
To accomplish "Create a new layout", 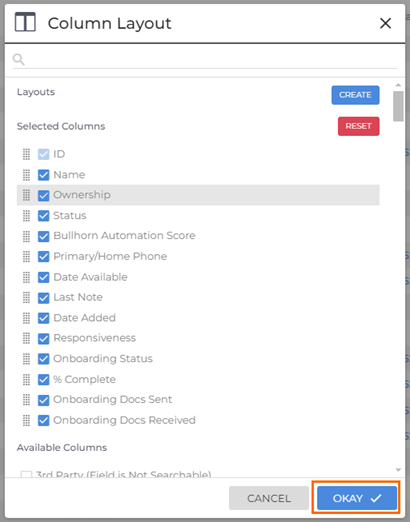I will point(355,95).
